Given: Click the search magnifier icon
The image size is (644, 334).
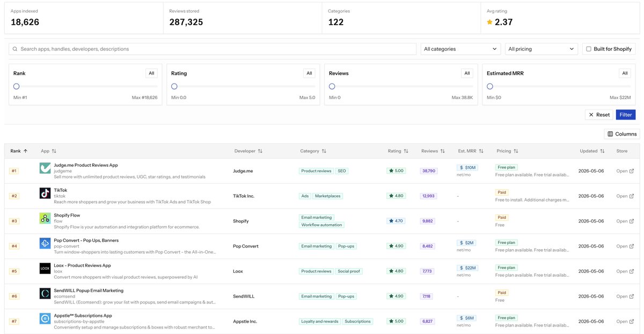Looking at the screenshot, I should pos(15,49).
